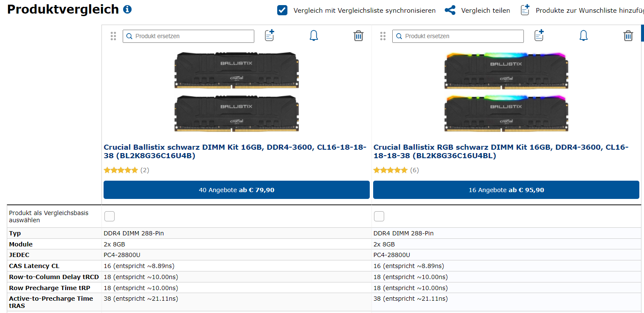
Task: View star rating with (2) reviews
Action: (127, 170)
